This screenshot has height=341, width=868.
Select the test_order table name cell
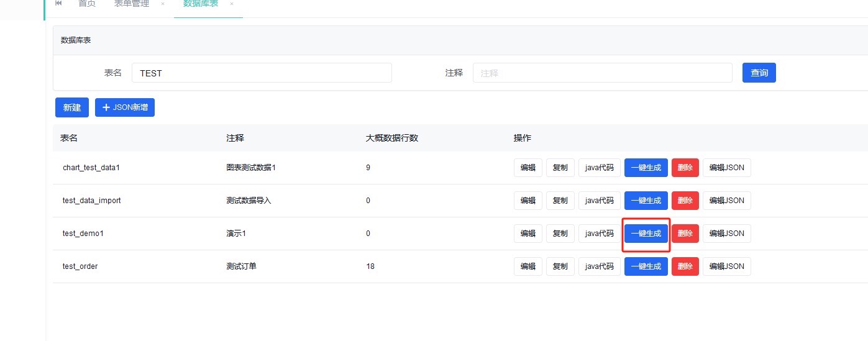pos(80,266)
